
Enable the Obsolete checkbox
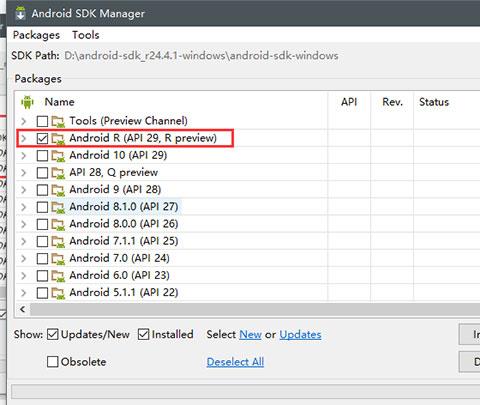53,362
